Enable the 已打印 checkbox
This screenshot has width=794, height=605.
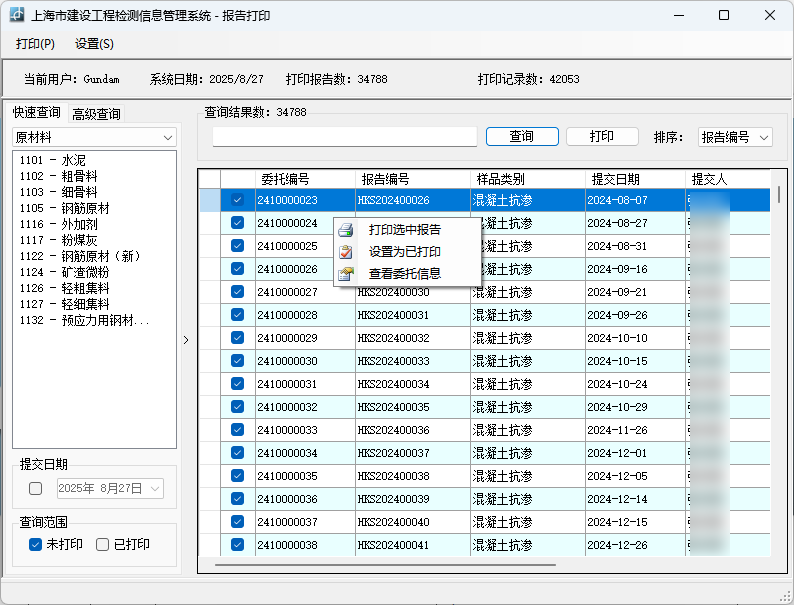[102, 545]
